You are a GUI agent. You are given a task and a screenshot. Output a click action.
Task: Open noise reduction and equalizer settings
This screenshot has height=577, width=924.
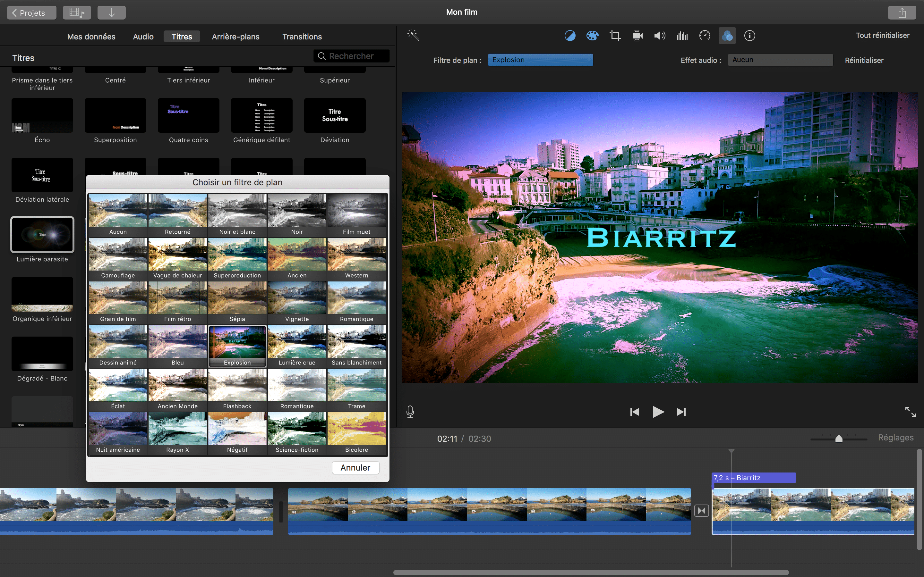click(x=682, y=35)
